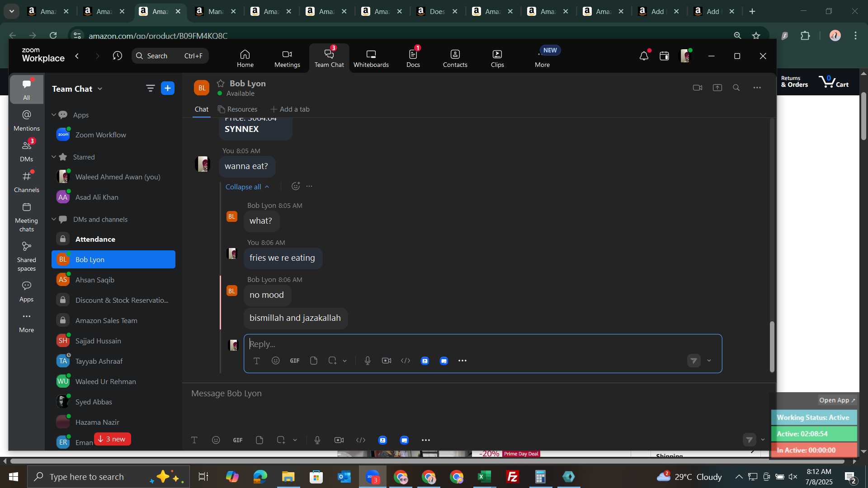
Task: Open the calendar icon in Zoom header
Action: [x=664, y=56]
